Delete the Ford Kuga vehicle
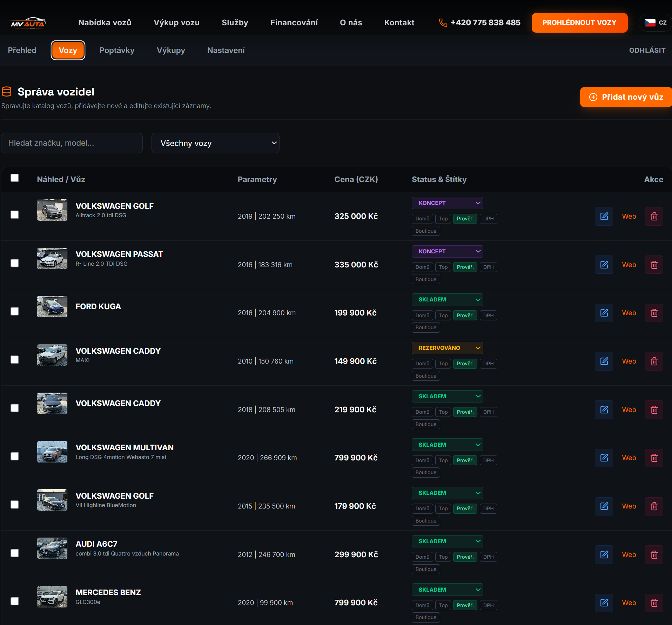Image resolution: width=672 pixels, height=625 pixels. coord(654,313)
